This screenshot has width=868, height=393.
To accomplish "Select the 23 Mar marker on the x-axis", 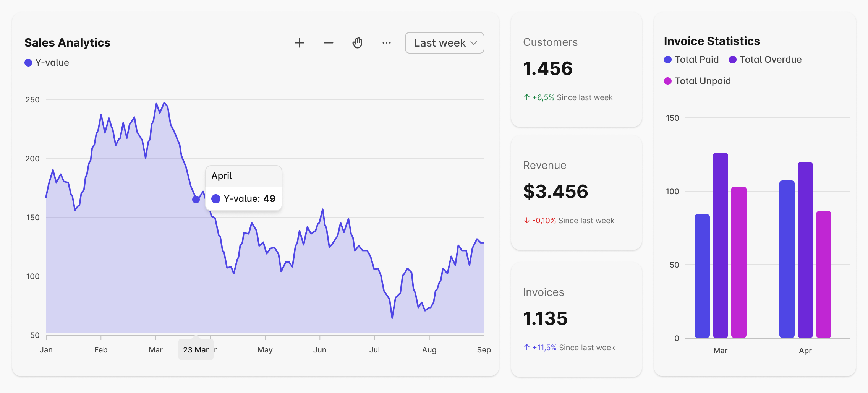I will click(x=196, y=349).
